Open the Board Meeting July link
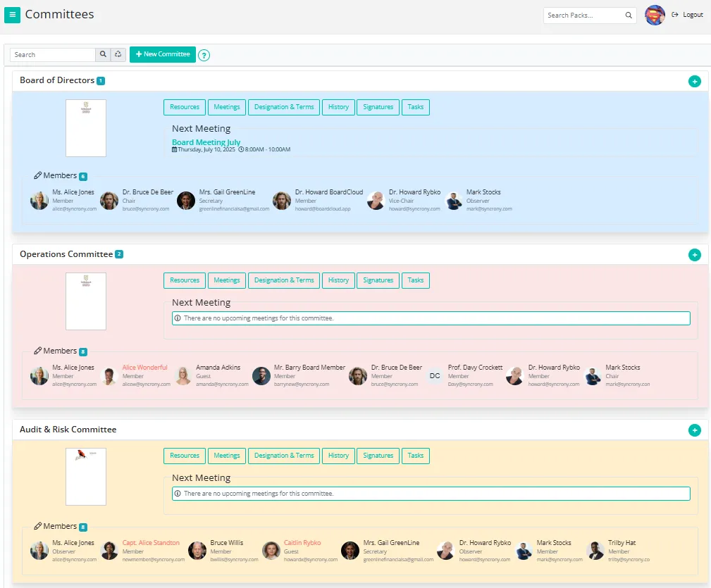Image resolution: width=711 pixels, height=588 pixels. tap(206, 142)
